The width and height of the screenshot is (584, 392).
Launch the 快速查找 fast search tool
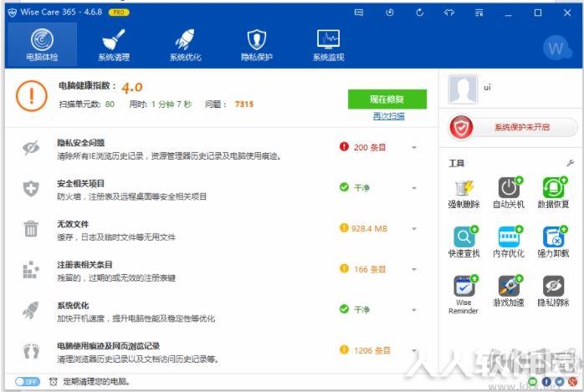(x=464, y=242)
